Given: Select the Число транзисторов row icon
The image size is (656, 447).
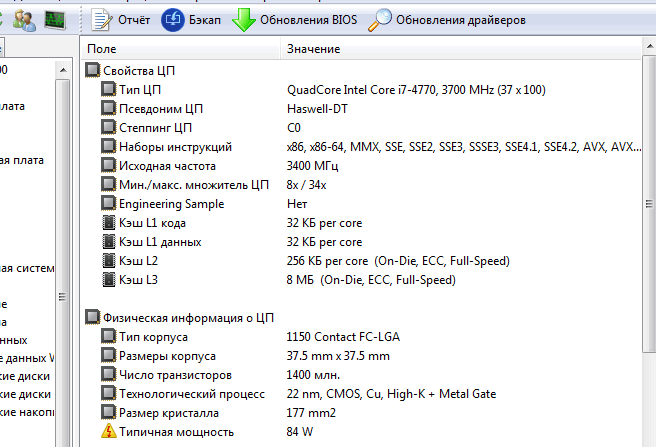Looking at the screenshot, I should (108, 375).
